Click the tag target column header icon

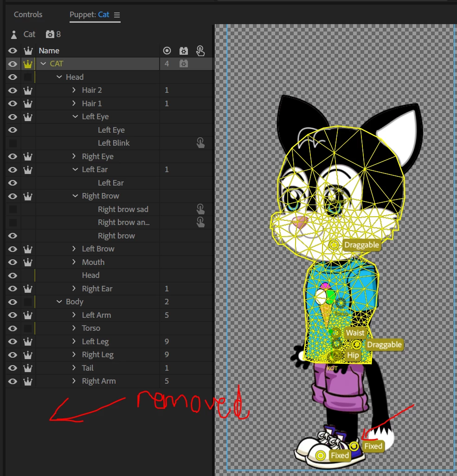(x=167, y=51)
